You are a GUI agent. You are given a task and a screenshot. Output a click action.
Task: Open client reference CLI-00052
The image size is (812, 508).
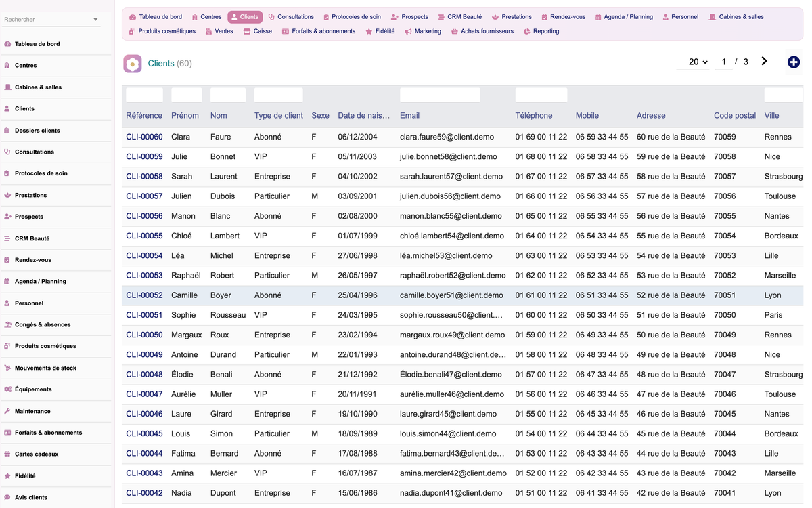(x=144, y=295)
